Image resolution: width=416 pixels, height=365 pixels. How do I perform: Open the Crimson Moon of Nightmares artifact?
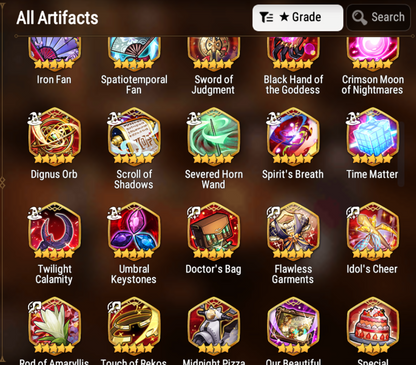pos(373,53)
